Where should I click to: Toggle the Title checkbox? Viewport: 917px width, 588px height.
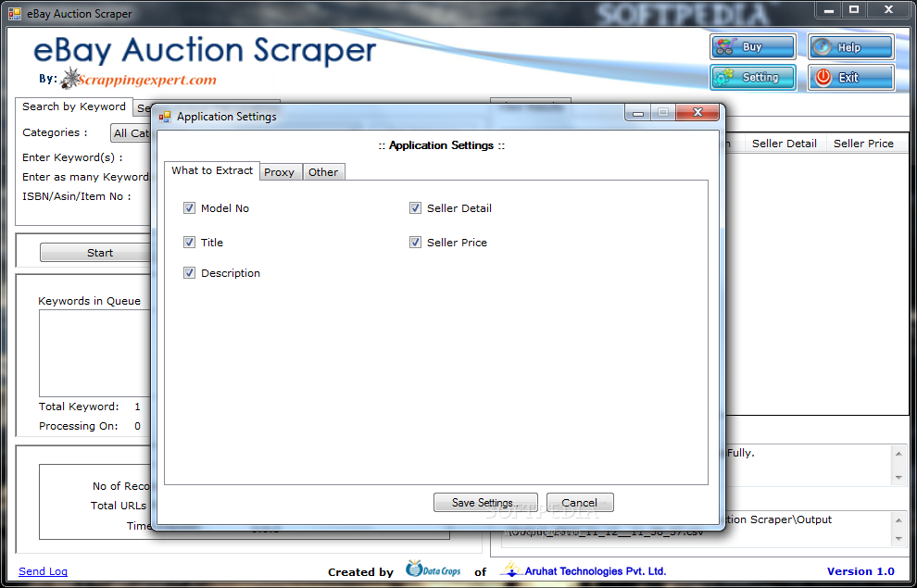click(x=189, y=242)
